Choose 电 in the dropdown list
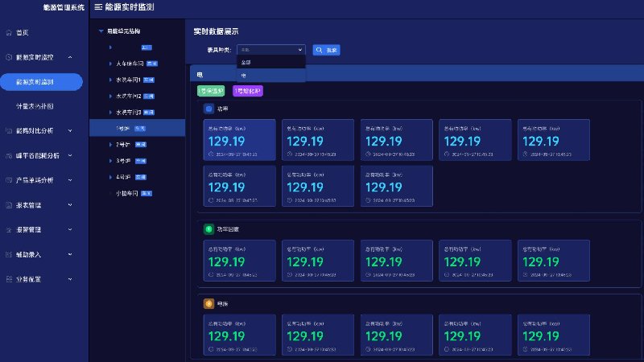Screen dimensions: 644x362 [x=271, y=76]
